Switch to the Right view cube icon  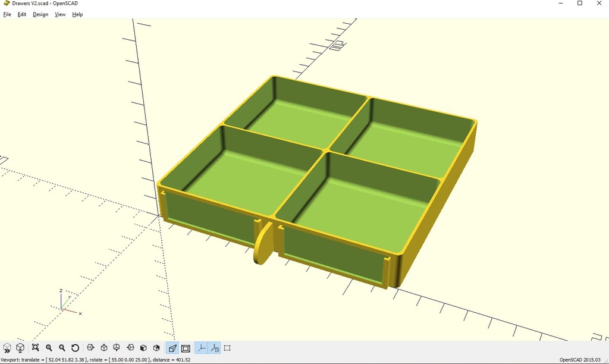[90, 348]
